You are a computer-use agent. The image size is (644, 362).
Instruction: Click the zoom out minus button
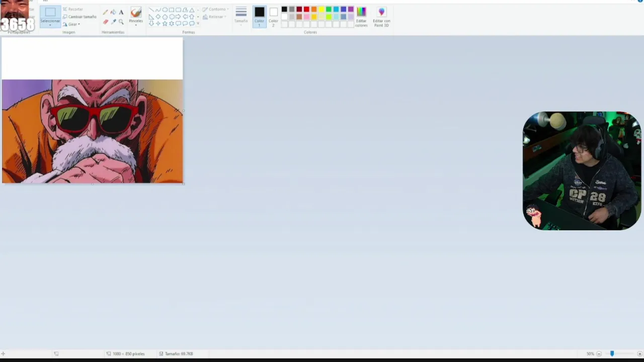click(599, 353)
